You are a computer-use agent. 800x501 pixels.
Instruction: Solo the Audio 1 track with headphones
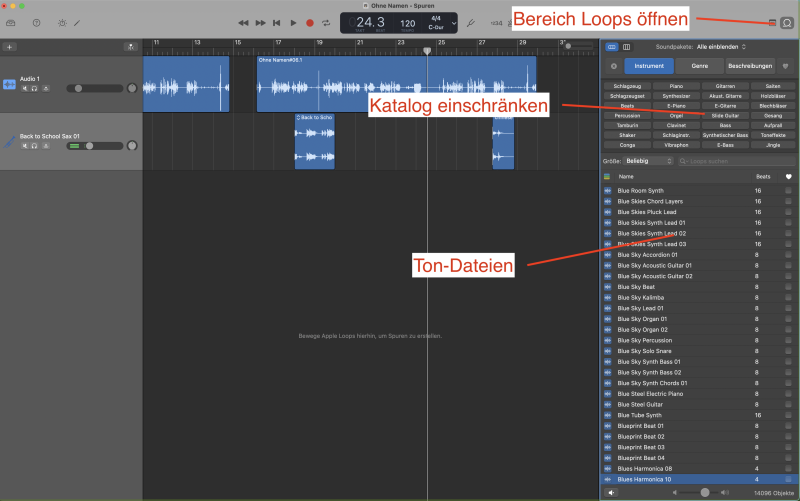click(34, 88)
